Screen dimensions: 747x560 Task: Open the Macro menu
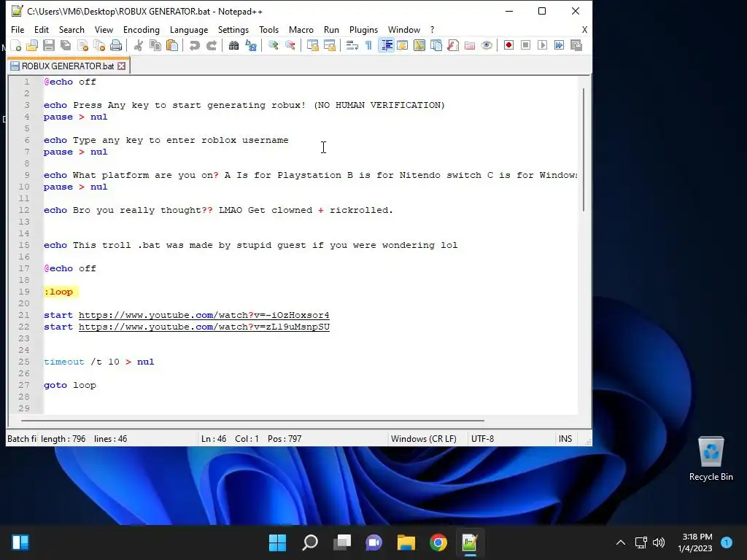coord(301,29)
